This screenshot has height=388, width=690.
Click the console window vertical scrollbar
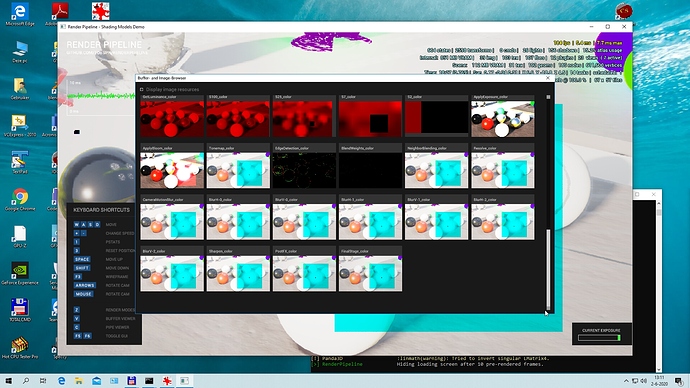[x=659, y=287]
